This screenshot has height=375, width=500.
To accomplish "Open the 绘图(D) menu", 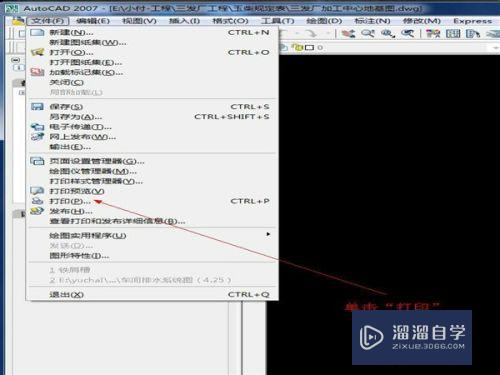I will tap(324, 21).
